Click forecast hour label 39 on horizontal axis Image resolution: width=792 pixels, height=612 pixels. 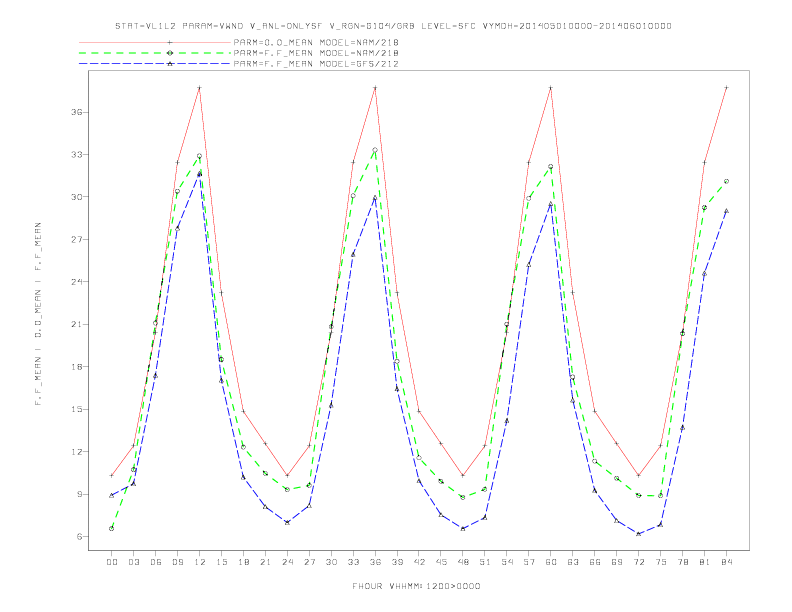(x=397, y=562)
